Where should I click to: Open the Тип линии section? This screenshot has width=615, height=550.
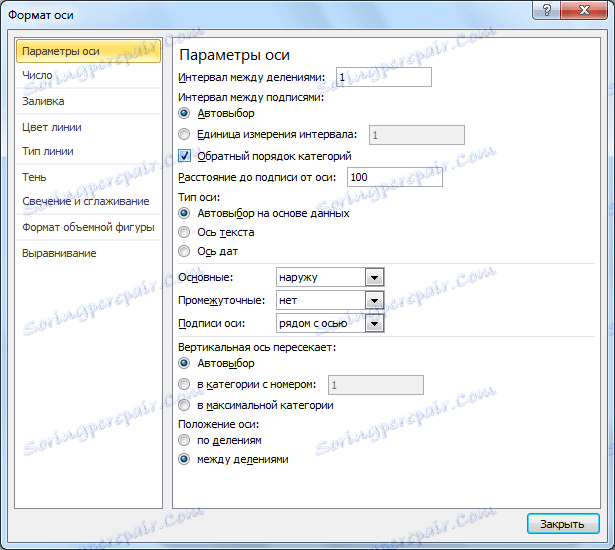click(x=88, y=151)
